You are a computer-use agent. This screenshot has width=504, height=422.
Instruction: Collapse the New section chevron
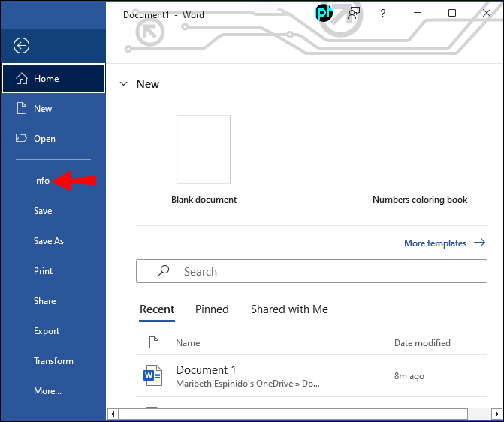124,84
